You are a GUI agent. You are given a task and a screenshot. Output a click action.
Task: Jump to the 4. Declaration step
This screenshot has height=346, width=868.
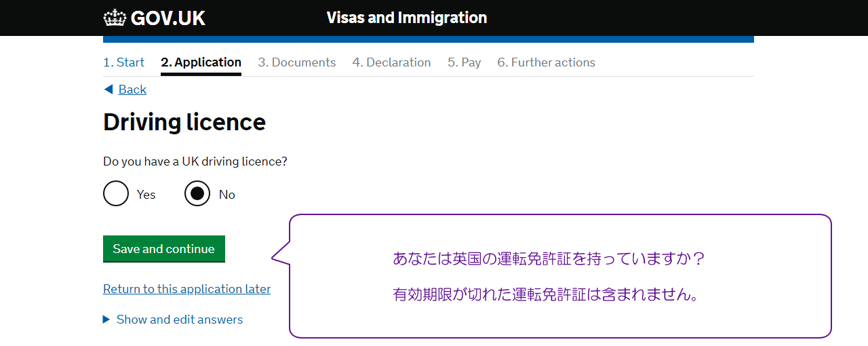pyautogui.click(x=391, y=62)
